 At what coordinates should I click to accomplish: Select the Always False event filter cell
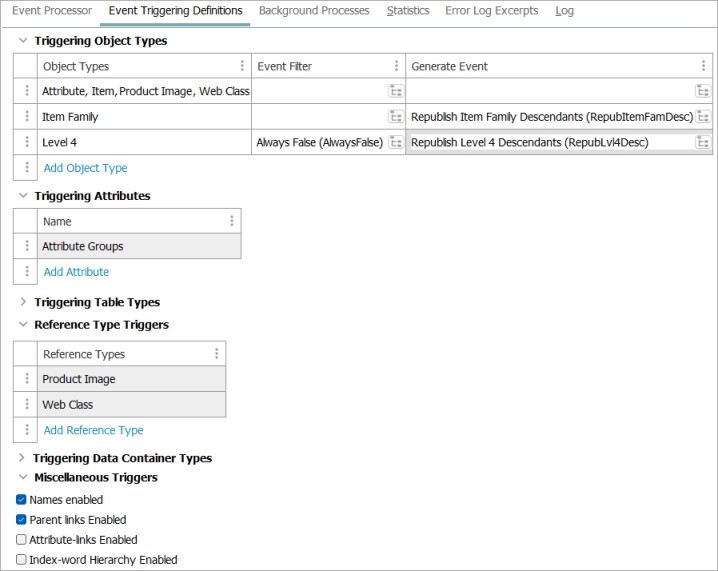pyautogui.click(x=320, y=142)
